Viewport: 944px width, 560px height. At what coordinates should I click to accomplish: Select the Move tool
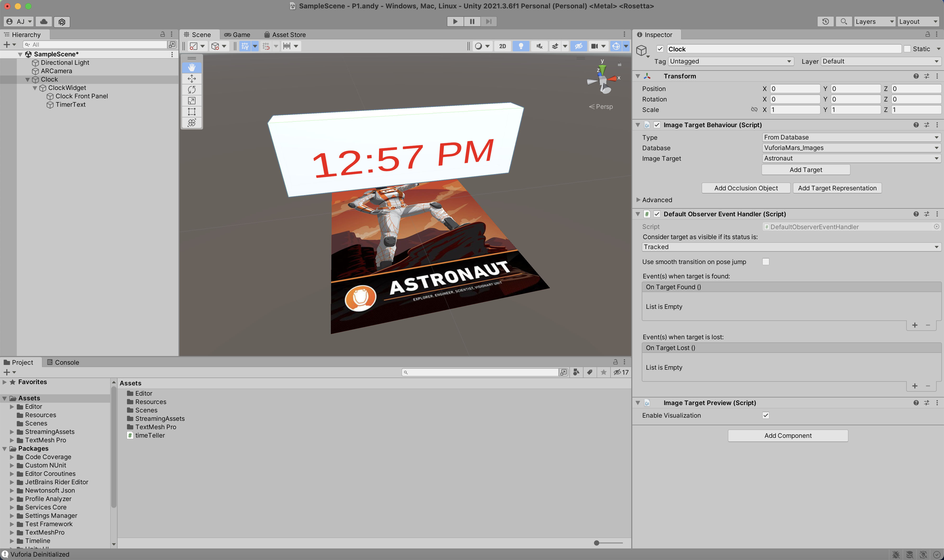tap(192, 78)
